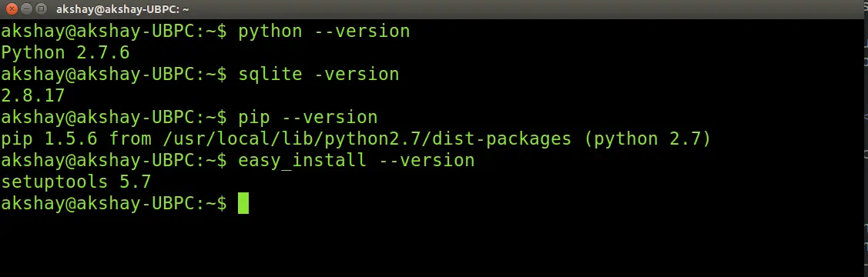Maximize the terminal window
This screenshot has width=868, height=277.
coord(42,8)
